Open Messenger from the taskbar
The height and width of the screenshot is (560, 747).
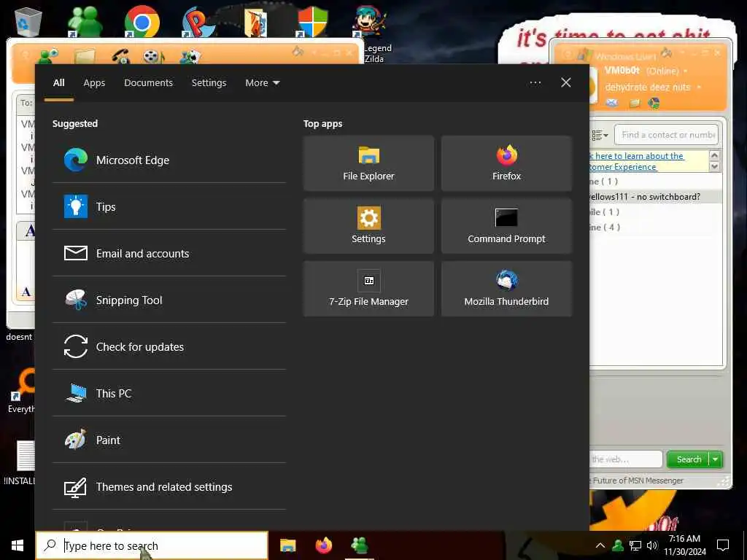360,545
